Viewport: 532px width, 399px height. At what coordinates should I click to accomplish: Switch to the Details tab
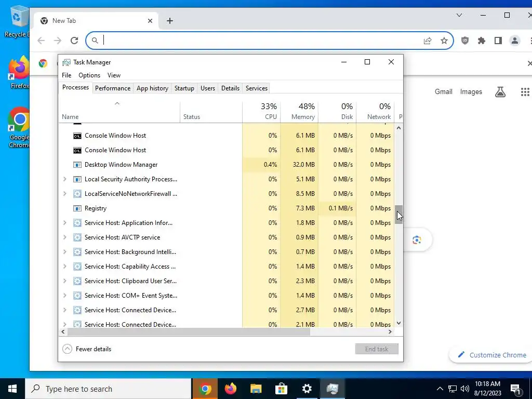pyautogui.click(x=230, y=88)
